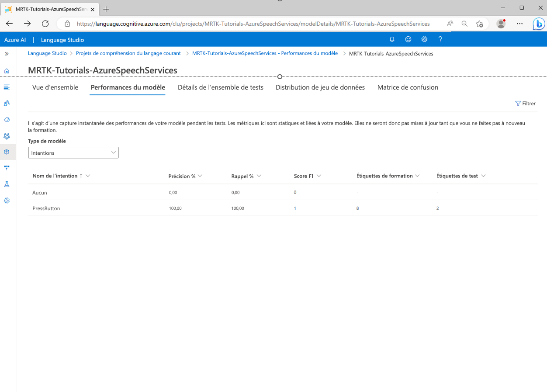Click the header settings gear icon
Image resolution: width=547 pixels, height=392 pixels.
424,39
